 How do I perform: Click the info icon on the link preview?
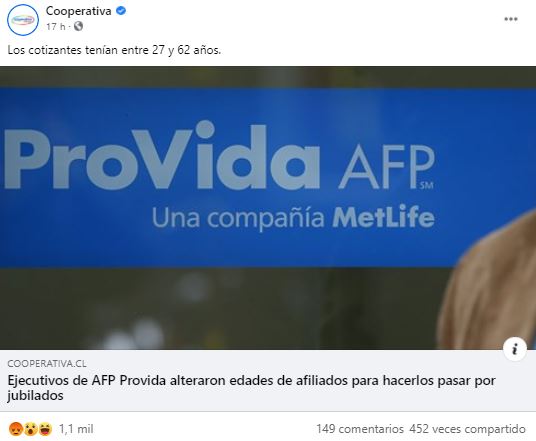514,349
